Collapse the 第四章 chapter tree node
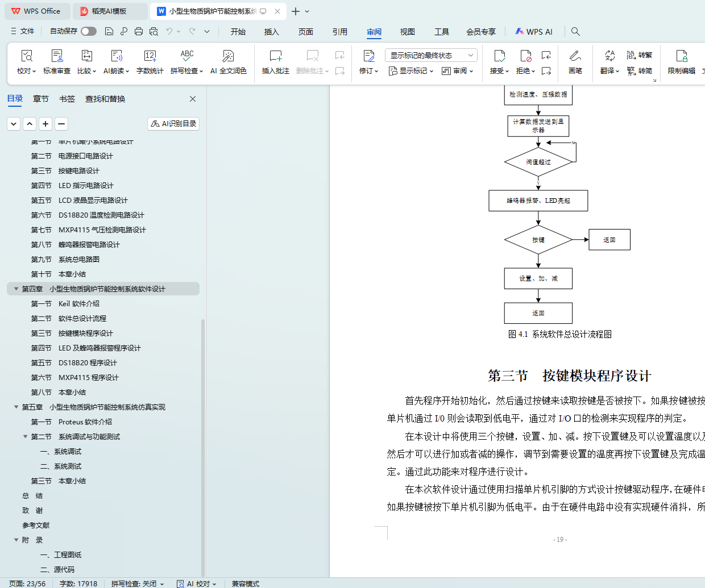 [16, 289]
